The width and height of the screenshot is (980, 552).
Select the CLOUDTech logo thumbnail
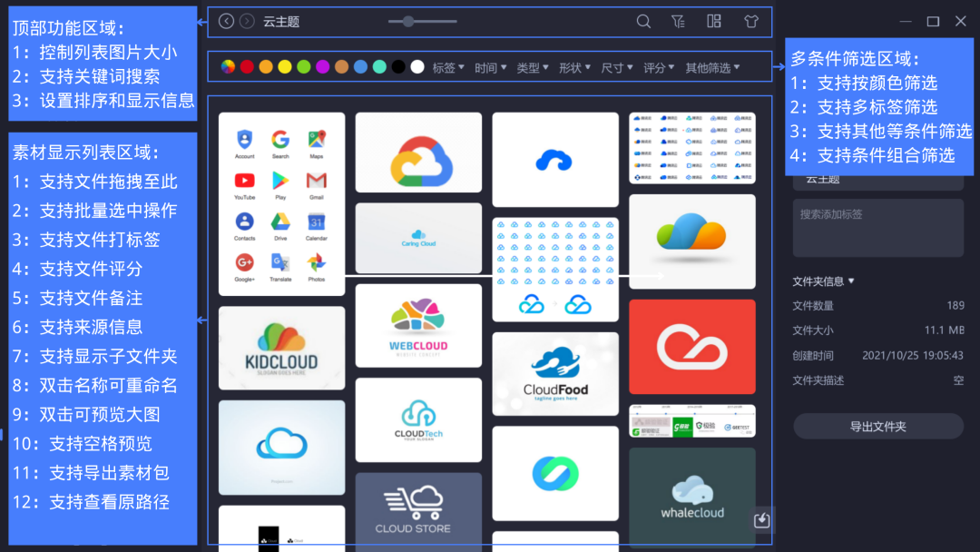(418, 420)
